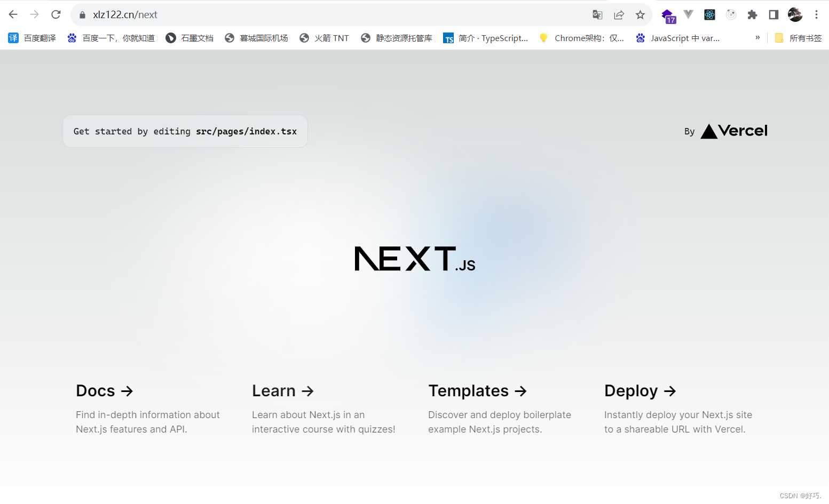829x504 pixels.
Task: Bookmark this page with star icon
Action: point(640,15)
